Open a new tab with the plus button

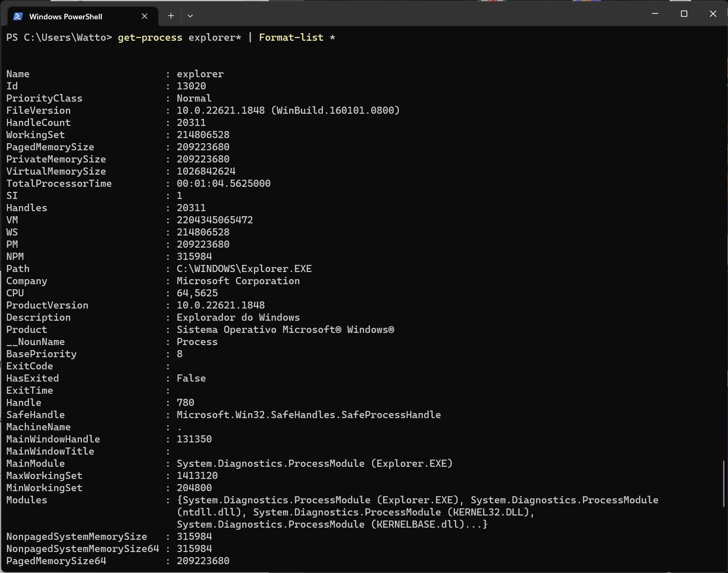pyautogui.click(x=171, y=16)
